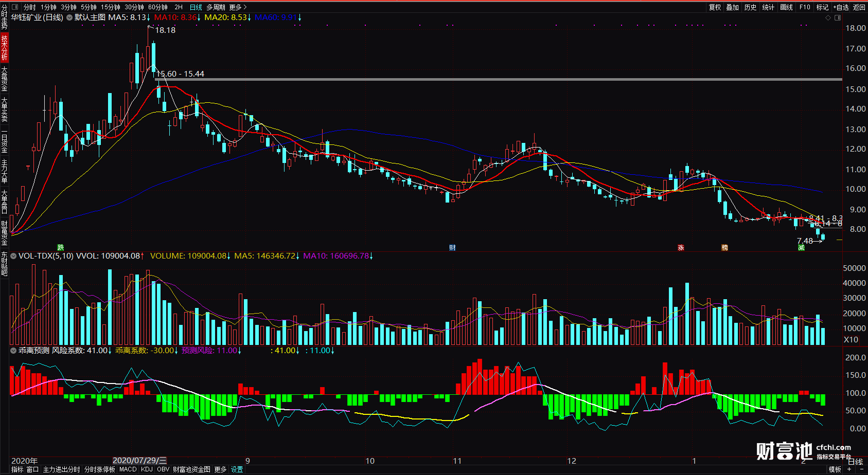Open 历史 history button

pos(751,7)
